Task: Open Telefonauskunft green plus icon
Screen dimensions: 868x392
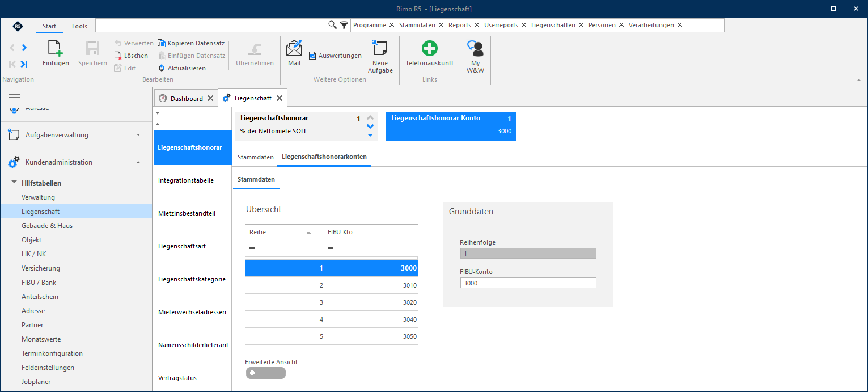Action: pyautogui.click(x=429, y=49)
